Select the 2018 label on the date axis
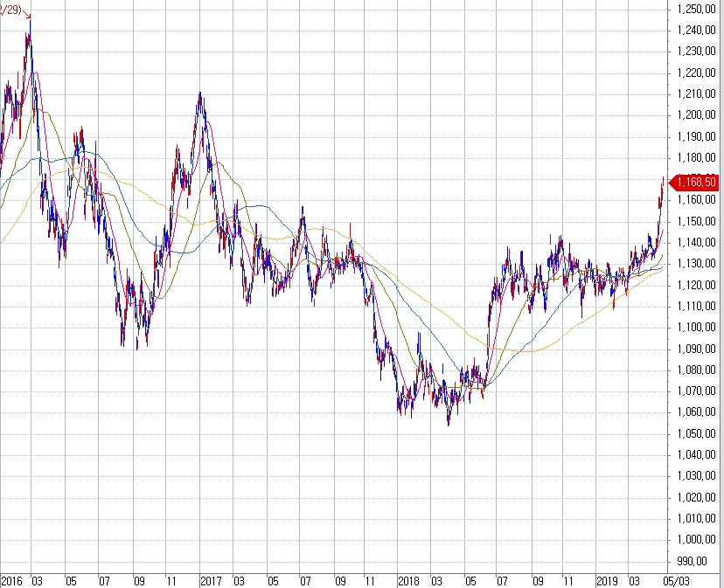Viewport: 724px width, 588px height. (408, 580)
